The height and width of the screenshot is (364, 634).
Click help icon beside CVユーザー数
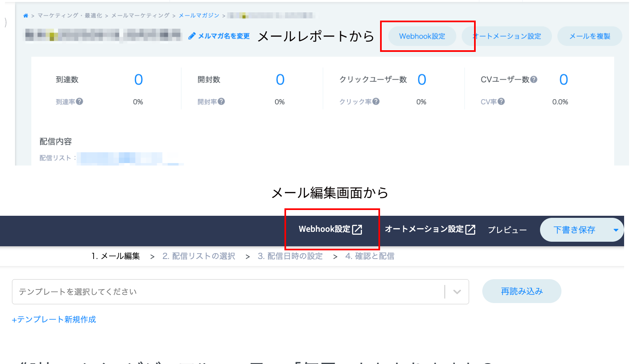tap(534, 79)
